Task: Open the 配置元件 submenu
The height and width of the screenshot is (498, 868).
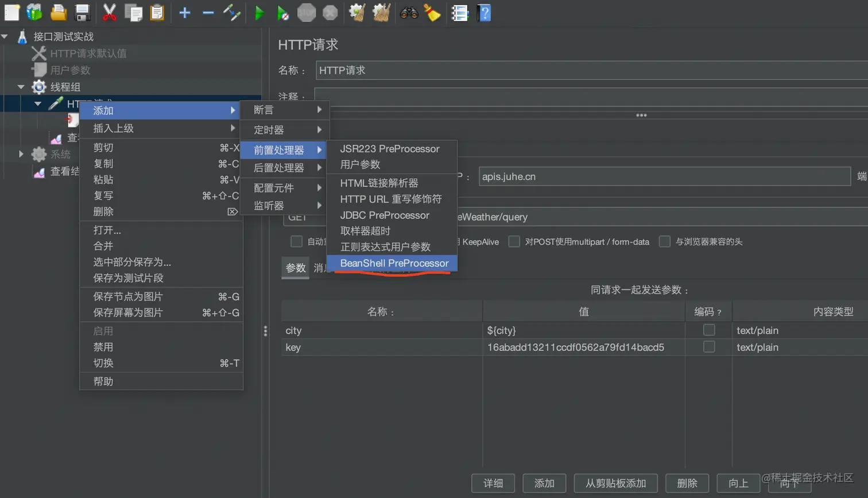Action: coord(283,188)
